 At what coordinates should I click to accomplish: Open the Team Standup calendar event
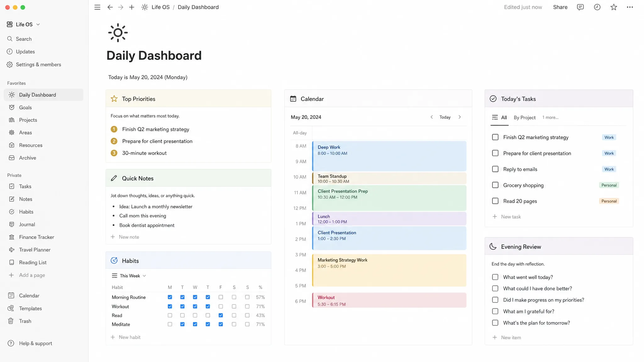(389, 178)
